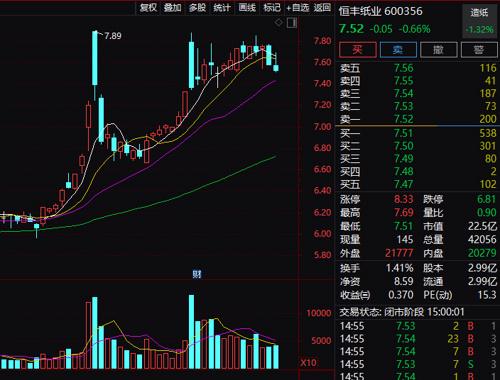Open 多股 multi-stock view
The height and width of the screenshot is (380, 500).
[x=197, y=7]
